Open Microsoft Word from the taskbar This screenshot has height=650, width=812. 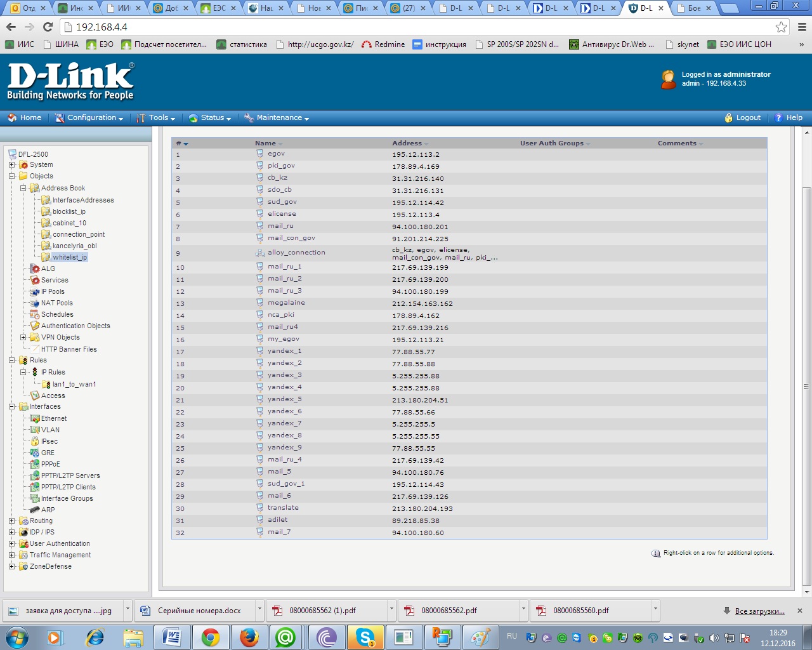[x=172, y=637]
